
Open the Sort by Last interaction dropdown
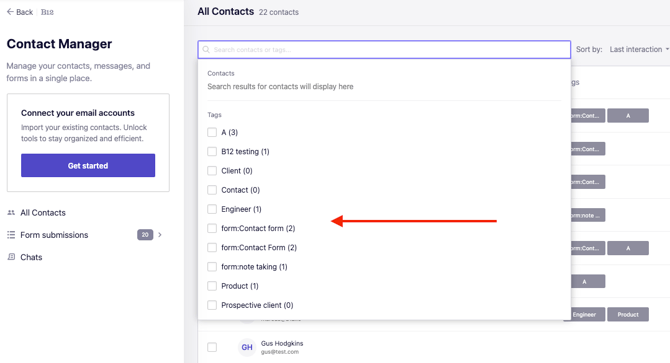[x=638, y=50]
